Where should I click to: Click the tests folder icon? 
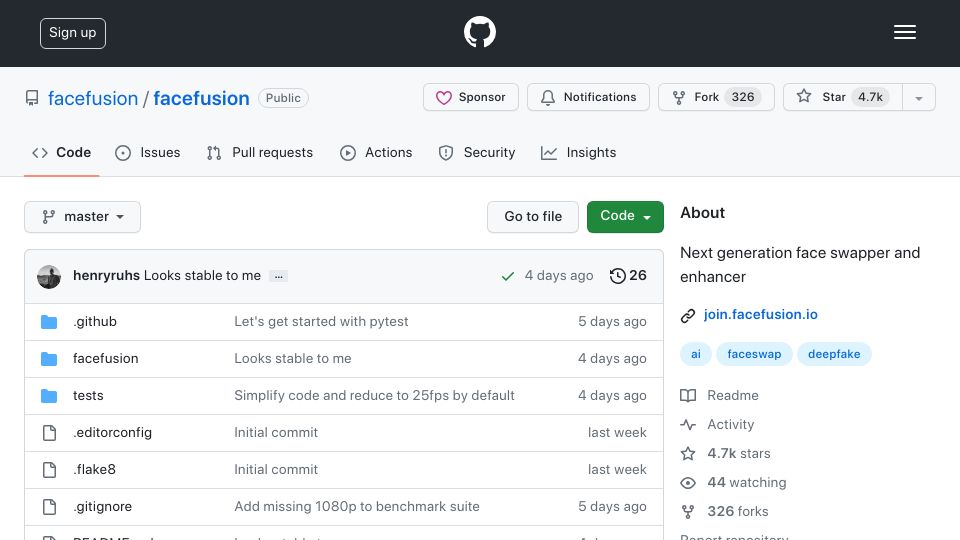point(49,396)
